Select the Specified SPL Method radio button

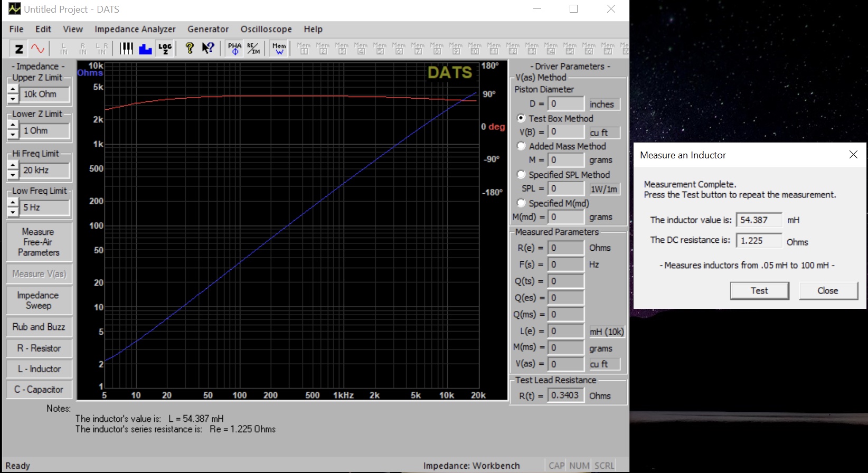(521, 174)
